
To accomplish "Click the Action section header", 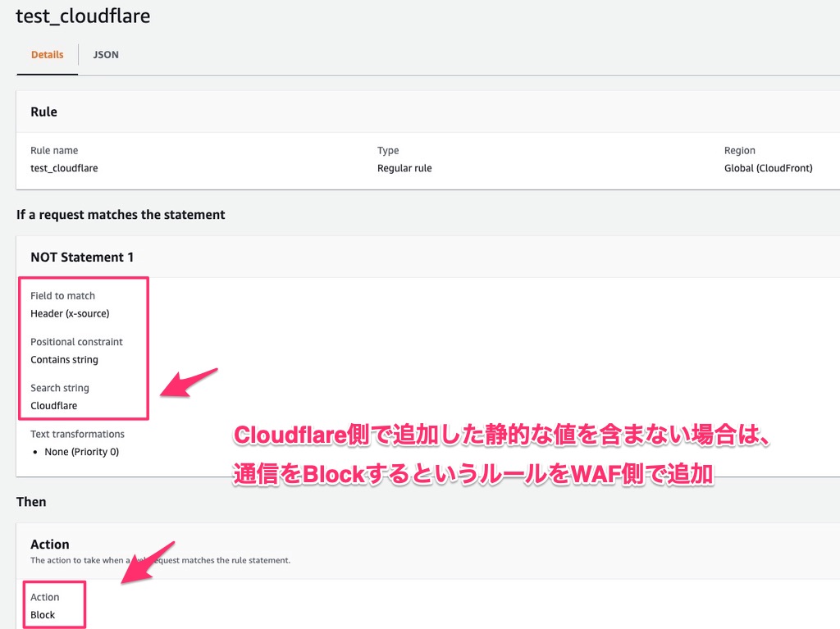I will (x=50, y=544).
